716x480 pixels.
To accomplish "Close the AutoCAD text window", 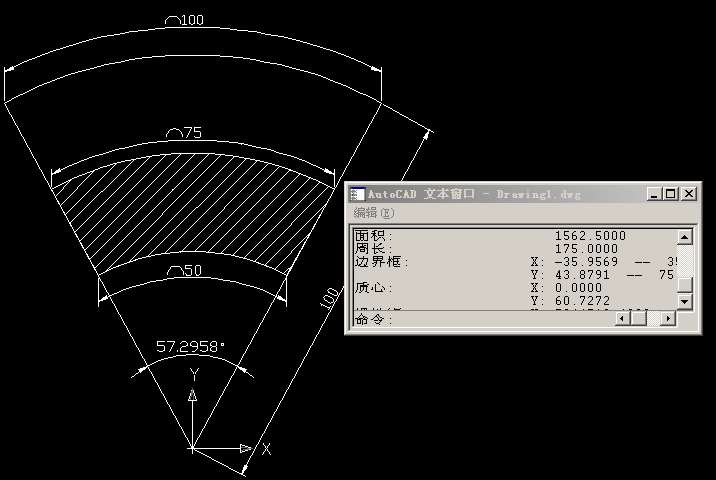I will (x=689, y=194).
